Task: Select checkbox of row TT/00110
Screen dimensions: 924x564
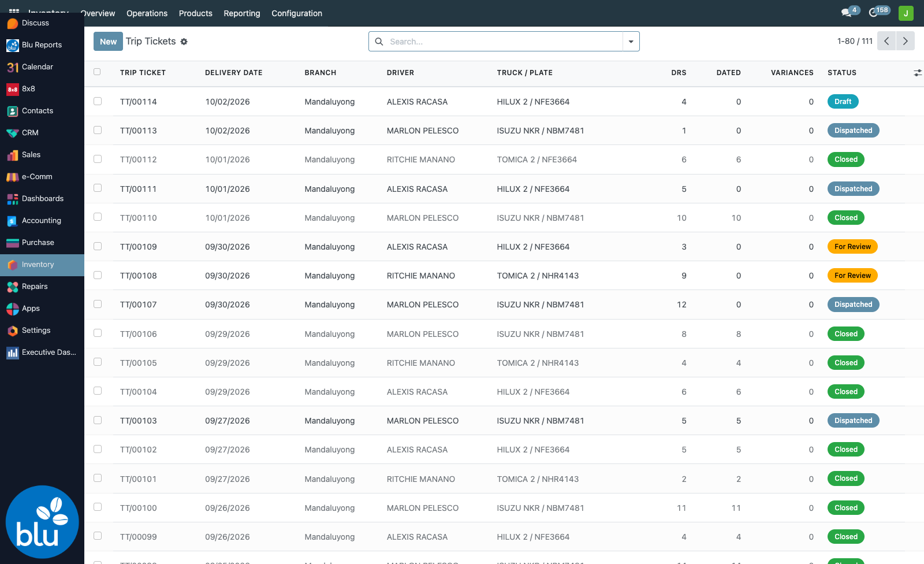Action: tap(98, 217)
